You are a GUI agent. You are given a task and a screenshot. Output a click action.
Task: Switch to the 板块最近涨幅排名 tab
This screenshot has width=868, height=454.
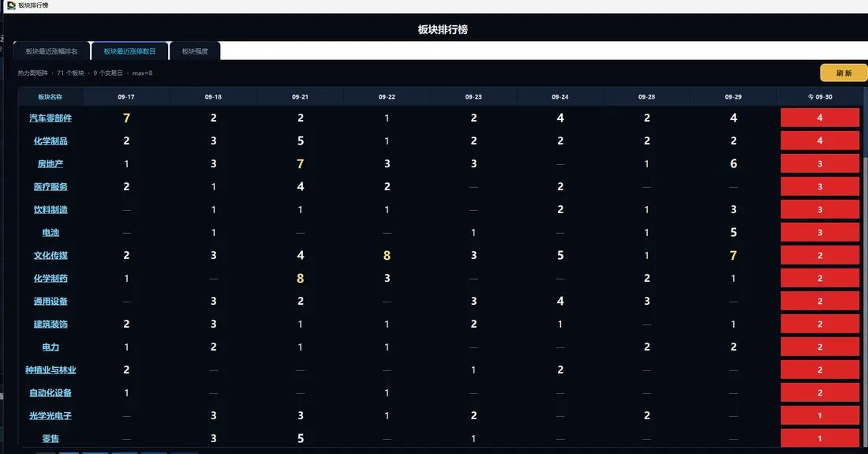(x=51, y=51)
